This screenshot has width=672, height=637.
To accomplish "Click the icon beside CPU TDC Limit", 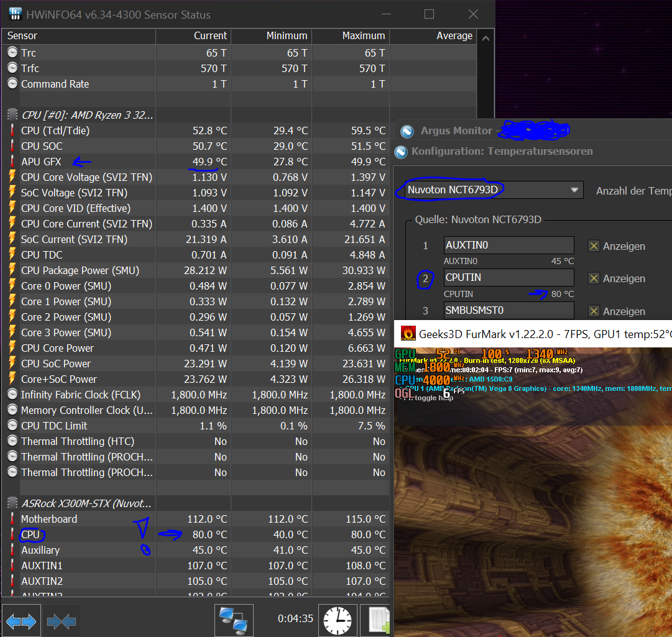I will 12,425.
